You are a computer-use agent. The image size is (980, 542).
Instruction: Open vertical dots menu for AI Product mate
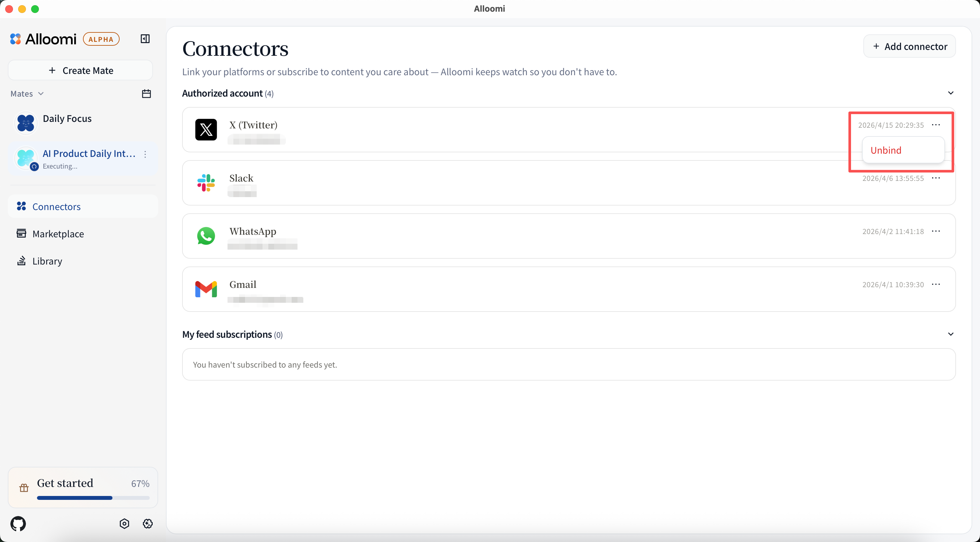145,154
